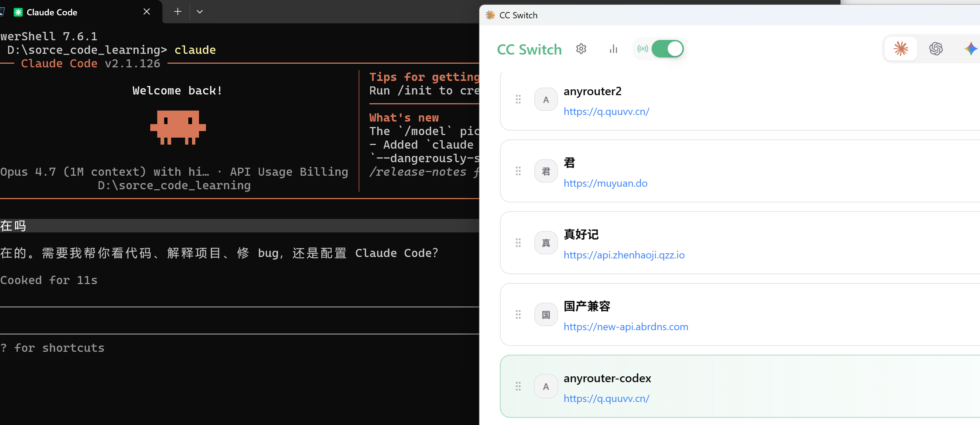Select the Claude app icon in the app switcher

click(x=900, y=49)
